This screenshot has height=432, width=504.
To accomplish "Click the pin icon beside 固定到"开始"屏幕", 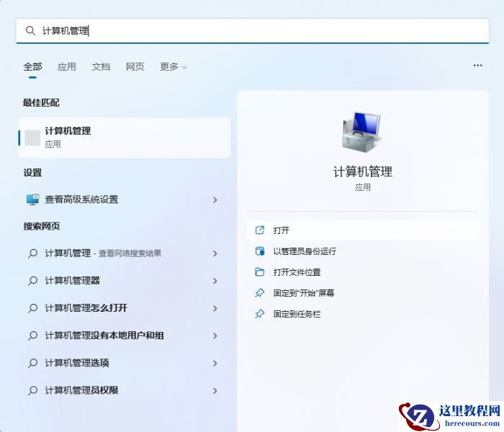I will 260,293.
